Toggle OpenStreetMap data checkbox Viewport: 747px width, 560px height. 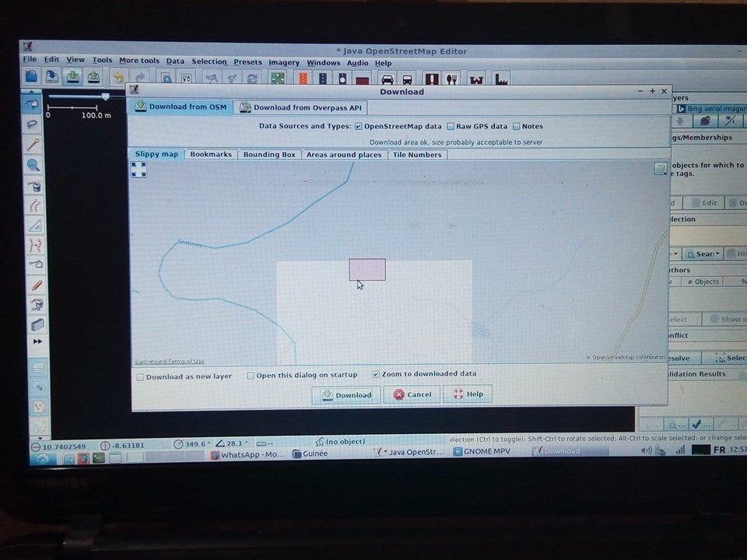[x=358, y=127]
